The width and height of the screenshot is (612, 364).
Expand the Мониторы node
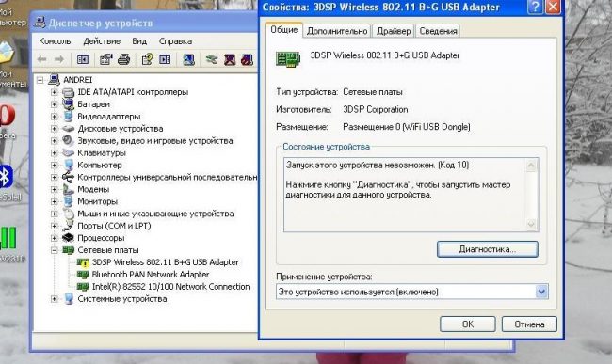coord(55,201)
